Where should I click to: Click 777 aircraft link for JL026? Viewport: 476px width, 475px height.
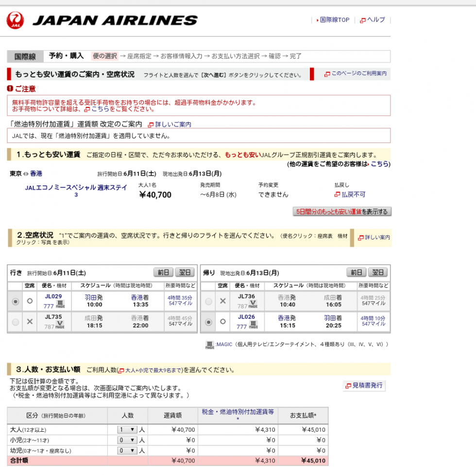tap(242, 327)
